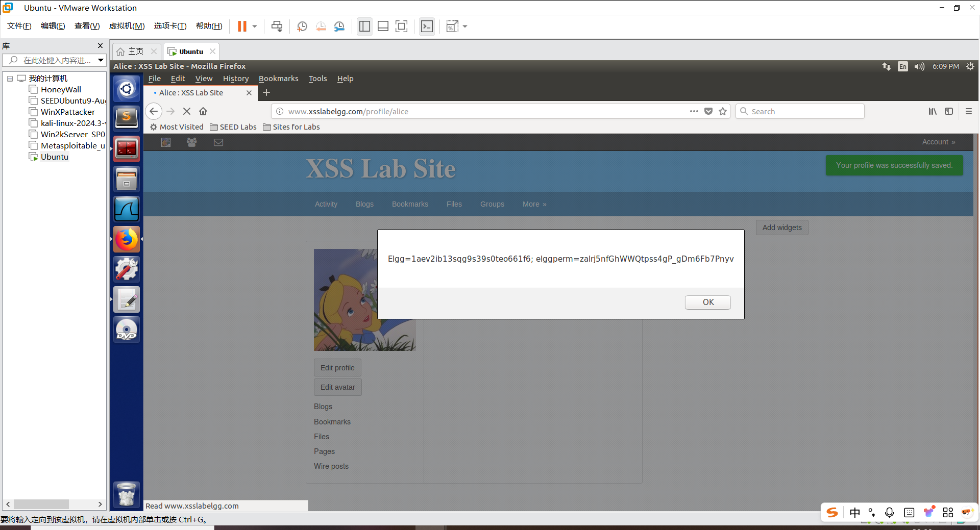The image size is (980, 530).
Task: Enter full screen mode icon
Action: click(402, 26)
